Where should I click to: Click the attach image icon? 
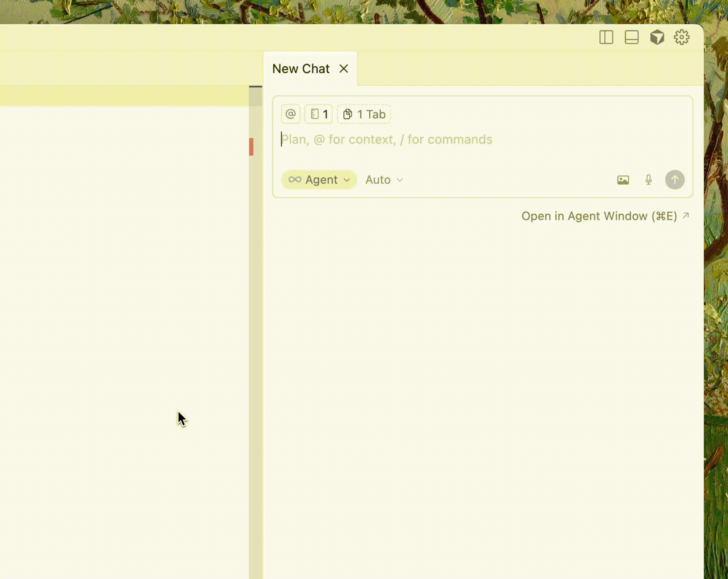tap(623, 180)
